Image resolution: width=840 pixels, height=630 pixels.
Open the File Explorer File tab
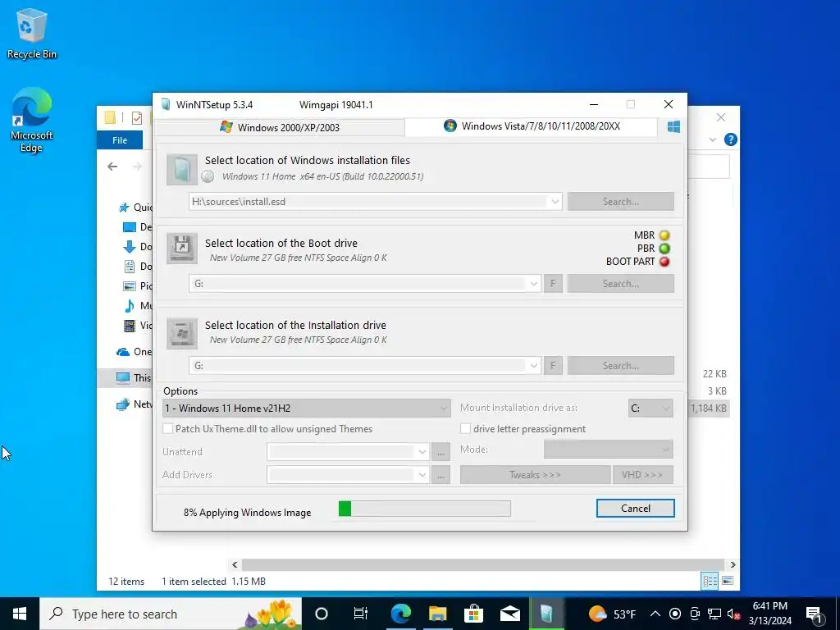pyautogui.click(x=120, y=140)
